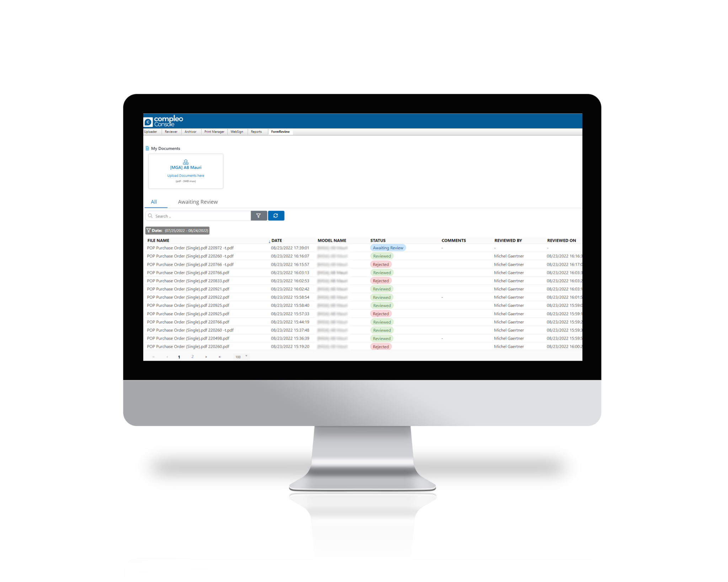This screenshot has height=582, width=728.
Task: Click the filter icon in search bar
Action: (259, 215)
